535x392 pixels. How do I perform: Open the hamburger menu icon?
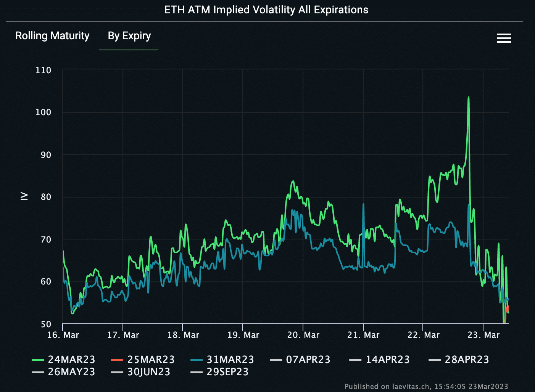tap(504, 38)
